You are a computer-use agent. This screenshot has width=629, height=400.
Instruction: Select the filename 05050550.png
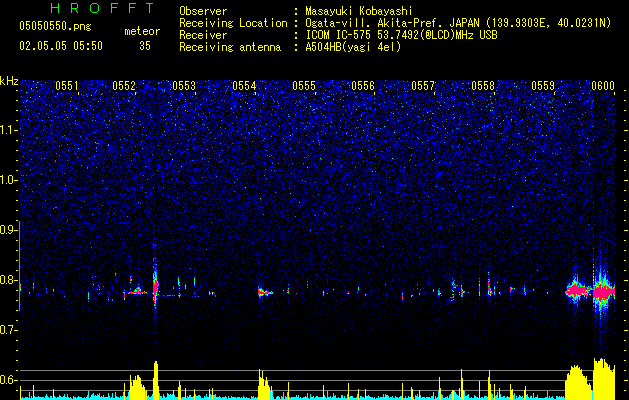tap(55, 27)
